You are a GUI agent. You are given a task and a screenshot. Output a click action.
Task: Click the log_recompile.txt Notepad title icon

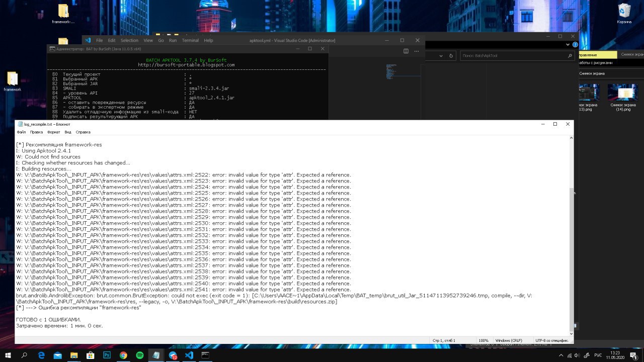tap(20, 124)
